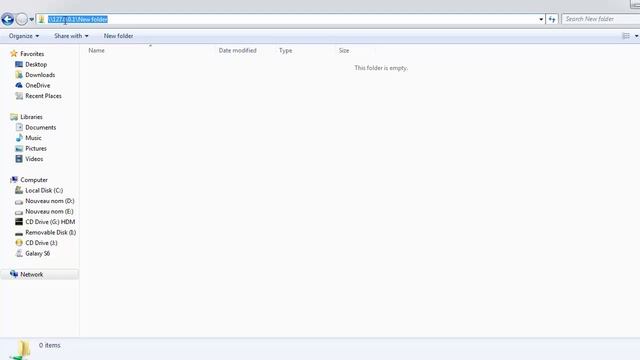Open the address bar history dropdown
This screenshot has height=360, width=640.
(x=541, y=19)
